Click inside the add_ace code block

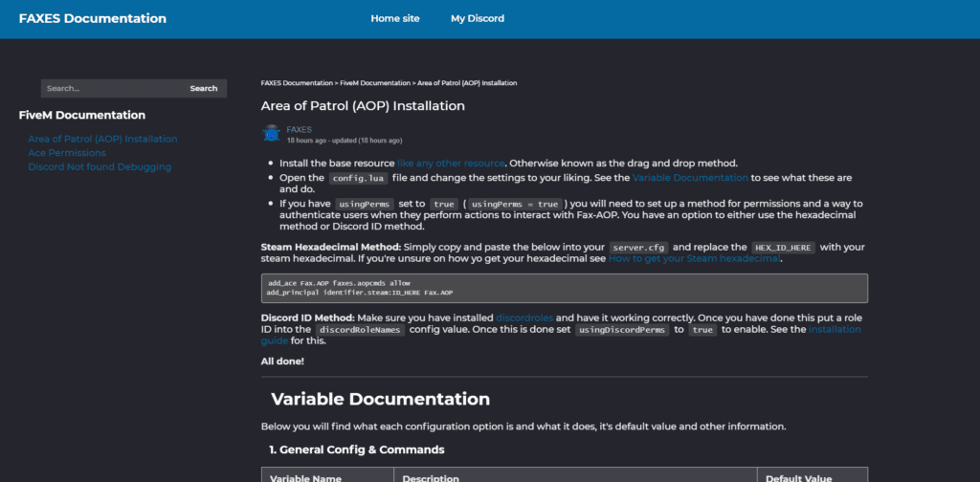(x=564, y=288)
